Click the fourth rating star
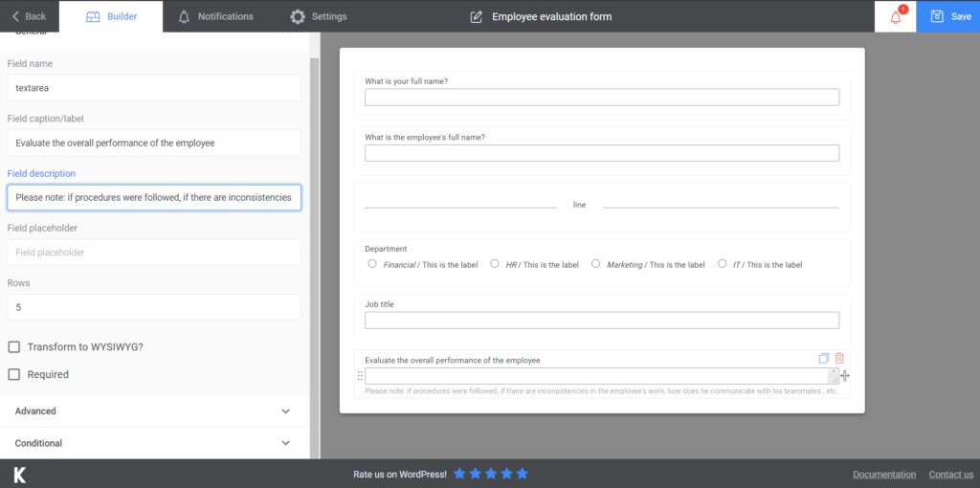This screenshot has width=980, height=488. (x=506, y=474)
